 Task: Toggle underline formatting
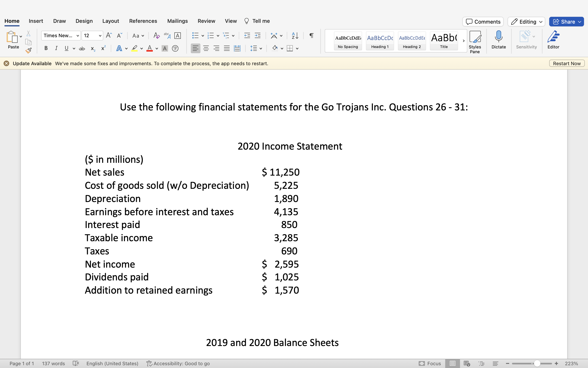point(66,48)
